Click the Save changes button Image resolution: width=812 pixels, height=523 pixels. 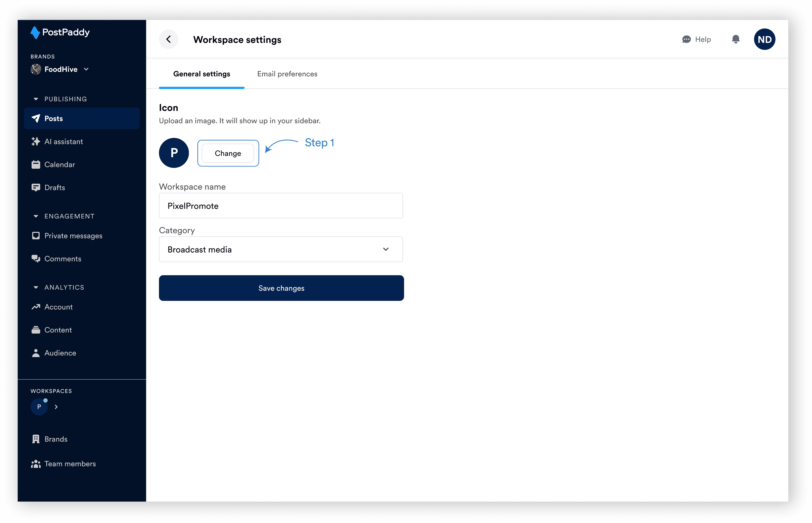point(281,288)
